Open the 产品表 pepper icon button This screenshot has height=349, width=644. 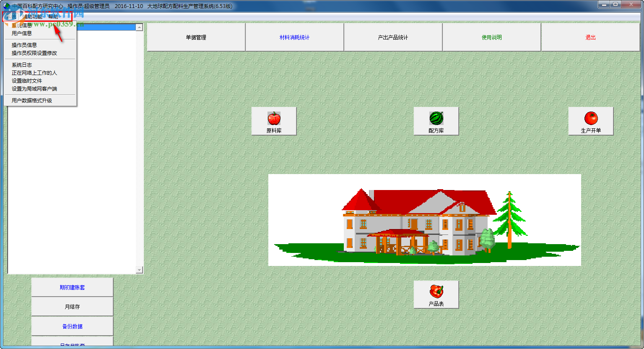[x=436, y=294]
